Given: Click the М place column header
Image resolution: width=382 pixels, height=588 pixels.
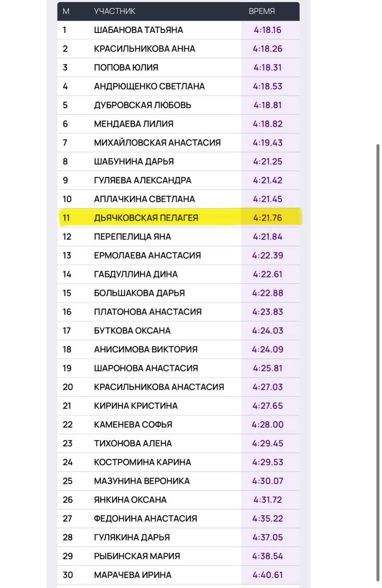Looking at the screenshot, I should click(x=66, y=11).
